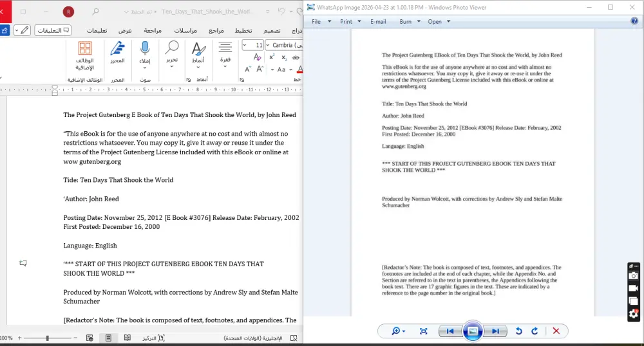Open the References (مراجع) ribbon tab
This screenshot has height=346, width=644.
(216, 31)
